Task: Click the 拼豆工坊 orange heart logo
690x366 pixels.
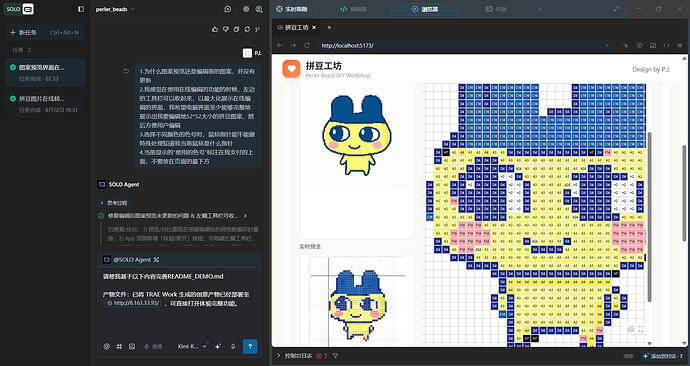Action: (x=291, y=69)
